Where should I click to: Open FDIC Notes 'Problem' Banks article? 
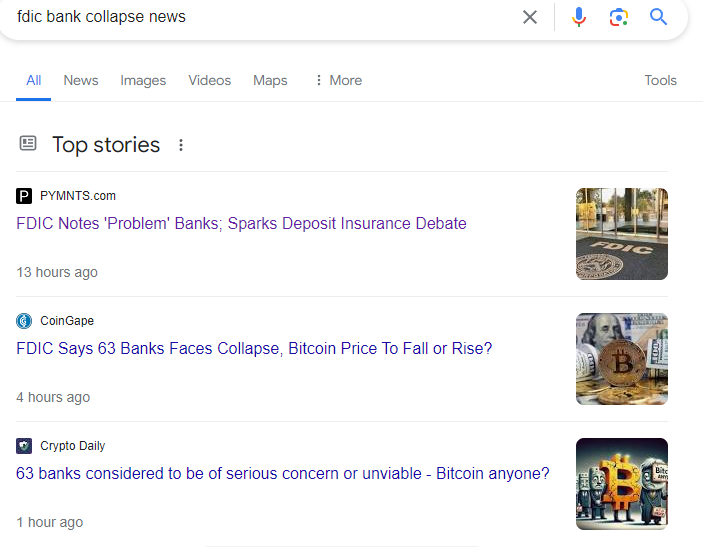click(x=241, y=223)
